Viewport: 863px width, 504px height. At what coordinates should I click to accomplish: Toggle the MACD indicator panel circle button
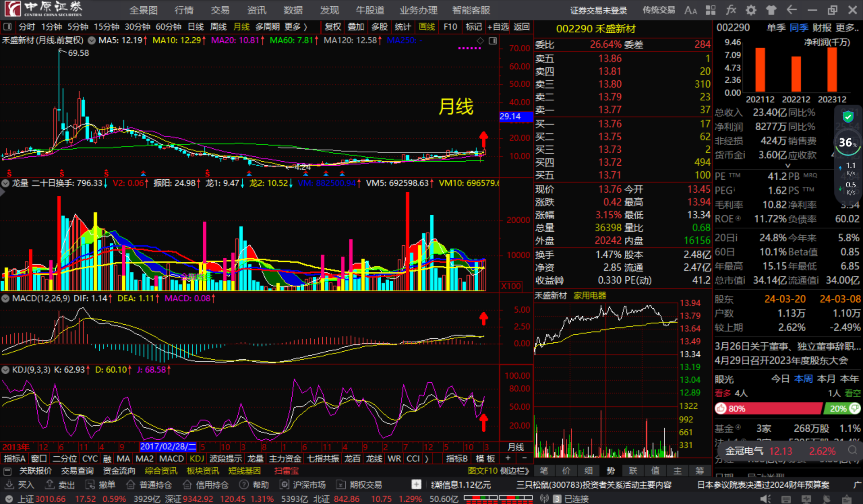(x=6, y=298)
